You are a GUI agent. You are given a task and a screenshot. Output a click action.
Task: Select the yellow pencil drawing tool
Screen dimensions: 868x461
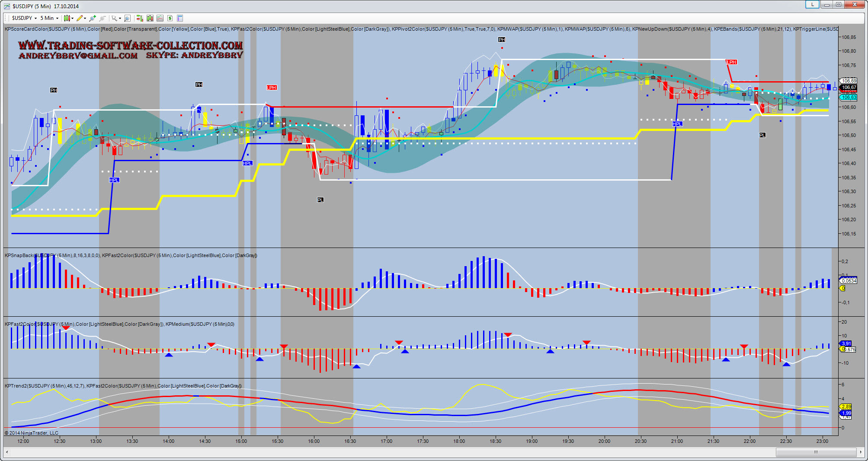pos(80,18)
